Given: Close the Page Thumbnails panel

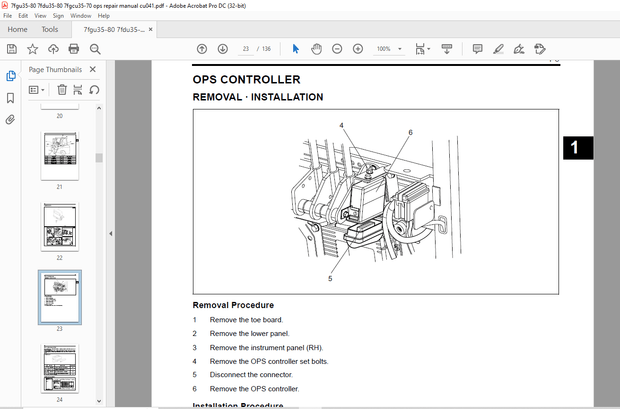Looking at the screenshot, I should (93, 69).
